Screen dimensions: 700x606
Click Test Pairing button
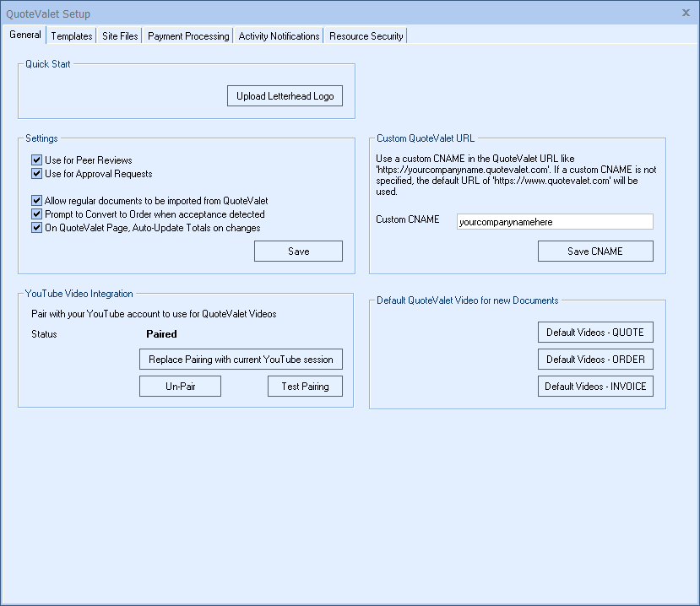305,386
